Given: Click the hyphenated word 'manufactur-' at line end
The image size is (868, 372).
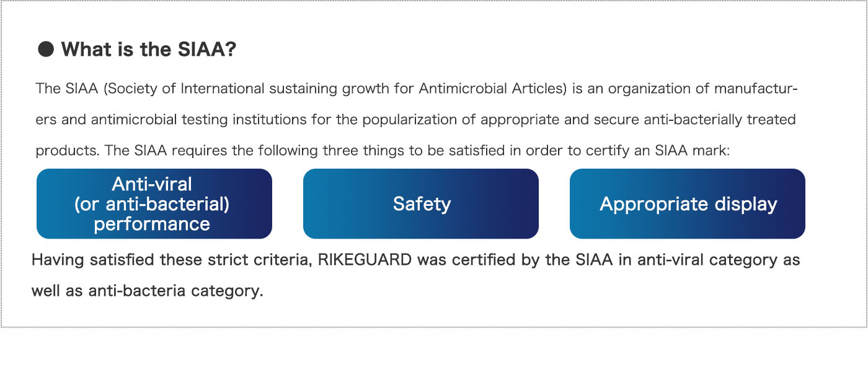Looking at the screenshot, I should (x=755, y=89).
